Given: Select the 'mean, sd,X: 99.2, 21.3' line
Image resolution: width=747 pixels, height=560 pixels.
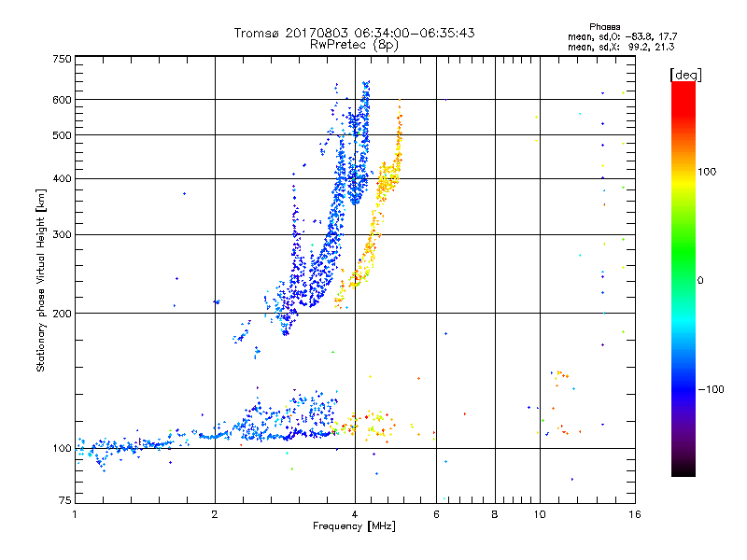Looking at the screenshot, I should tap(621, 47).
